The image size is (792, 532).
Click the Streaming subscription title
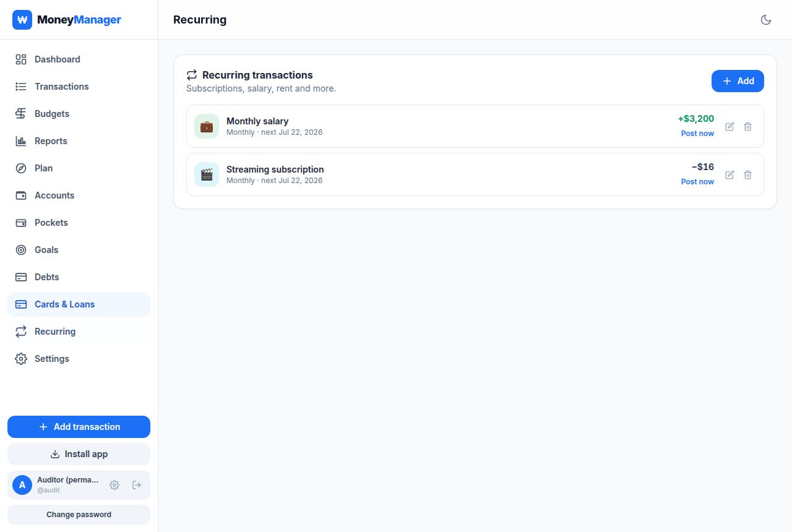point(275,169)
